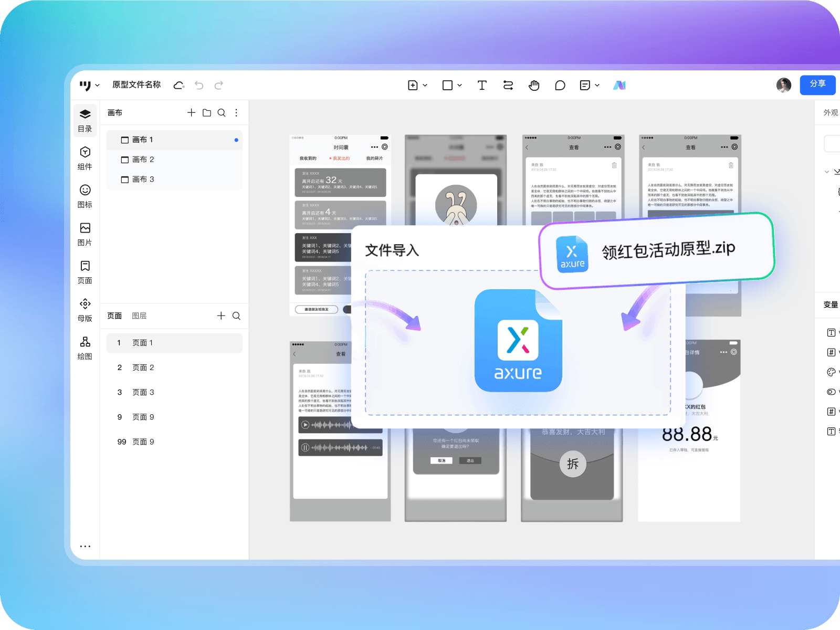Select the toggle variable icon in right panel

831,392
